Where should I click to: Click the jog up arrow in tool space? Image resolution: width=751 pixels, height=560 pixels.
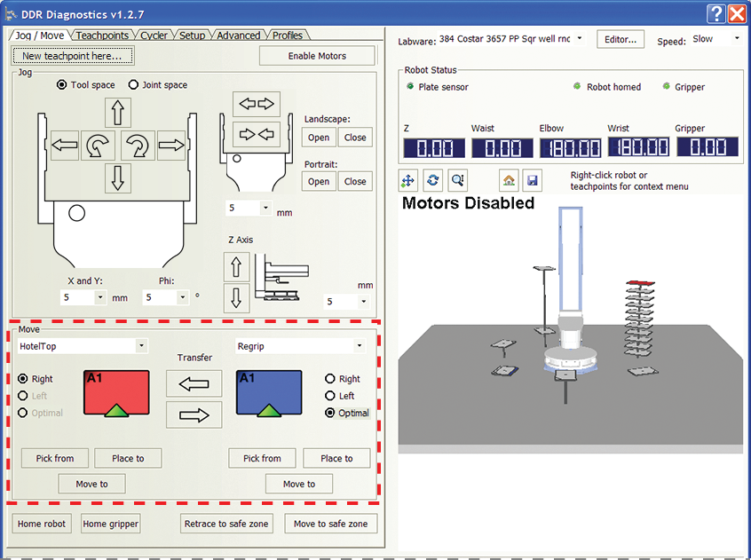(x=118, y=113)
